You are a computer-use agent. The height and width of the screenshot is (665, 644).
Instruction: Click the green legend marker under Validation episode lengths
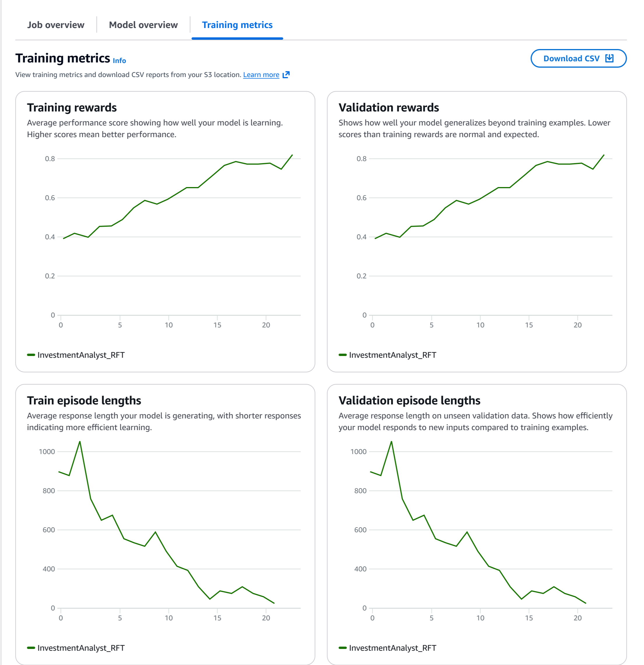(342, 648)
